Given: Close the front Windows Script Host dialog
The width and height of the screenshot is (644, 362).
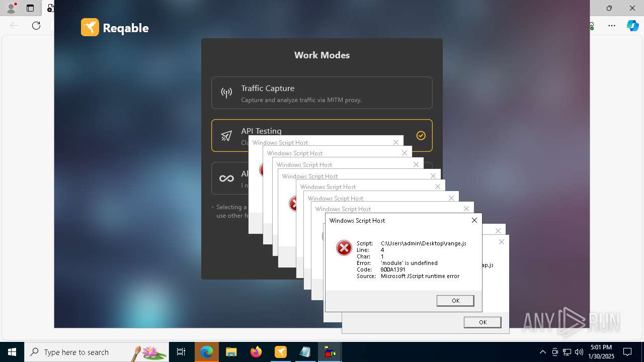Looking at the screenshot, I should tap(474, 220).
